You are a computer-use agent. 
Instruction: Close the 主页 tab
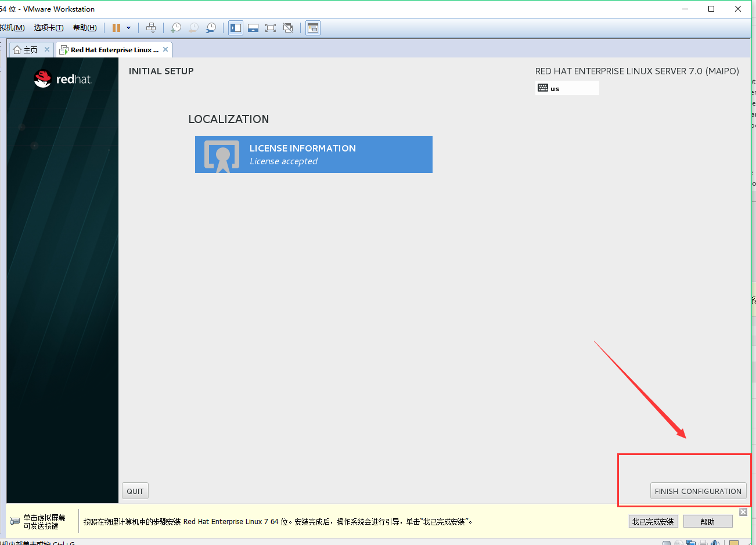coord(47,49)
